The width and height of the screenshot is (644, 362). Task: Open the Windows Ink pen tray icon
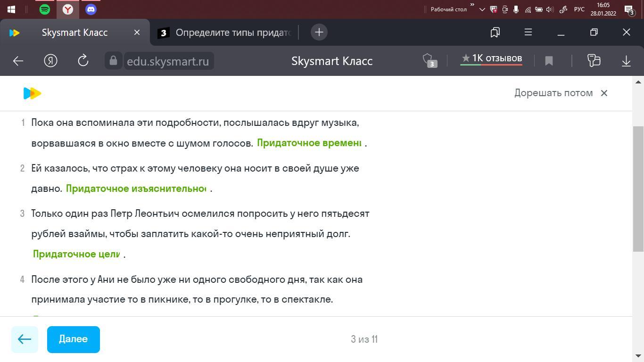coord(563,9)
